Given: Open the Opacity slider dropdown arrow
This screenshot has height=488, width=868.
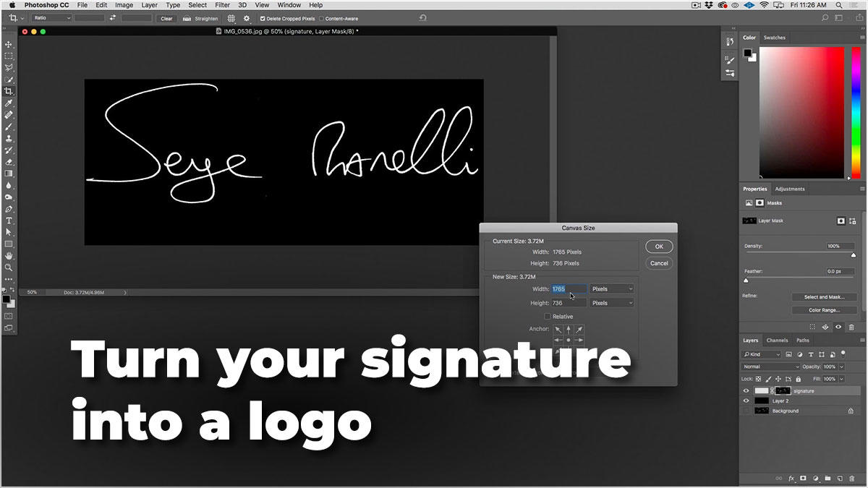Looking at the screenshot, I should 841,367.
